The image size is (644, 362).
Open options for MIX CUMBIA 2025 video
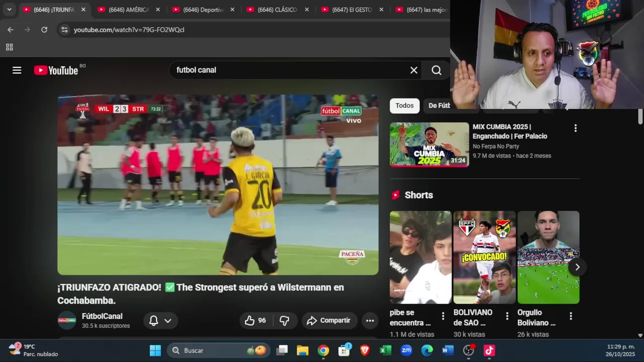tap(576, 128)
